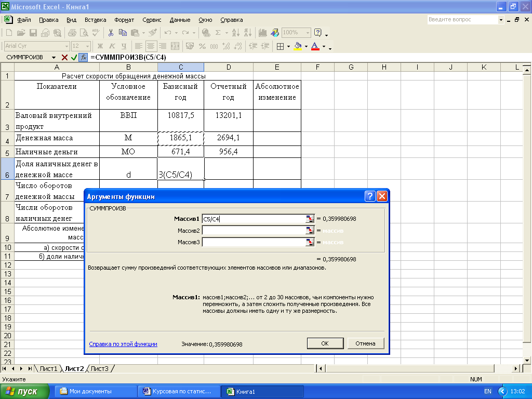Viewport: 532px width, 399px height.
Task: Open the Данные menu
Action: (x=180, y=20)
